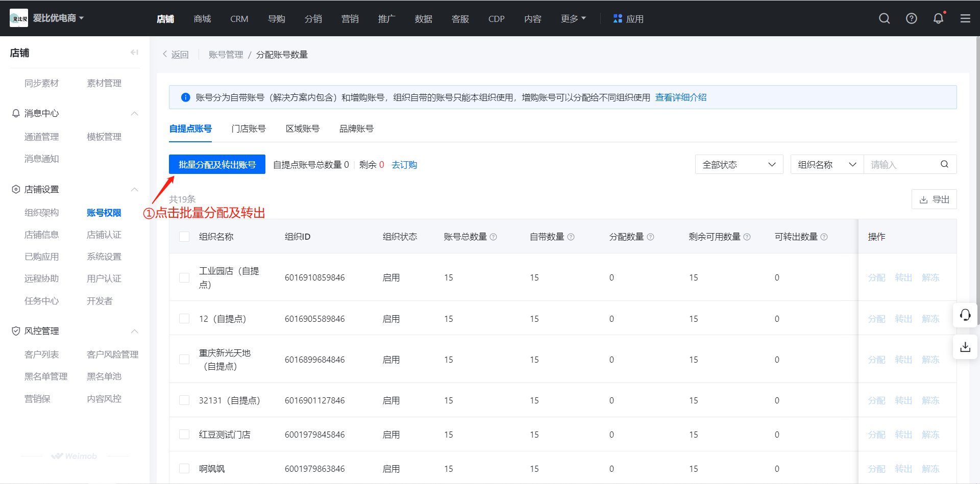Collapse the 店铺设置 section

pos(134,189)
